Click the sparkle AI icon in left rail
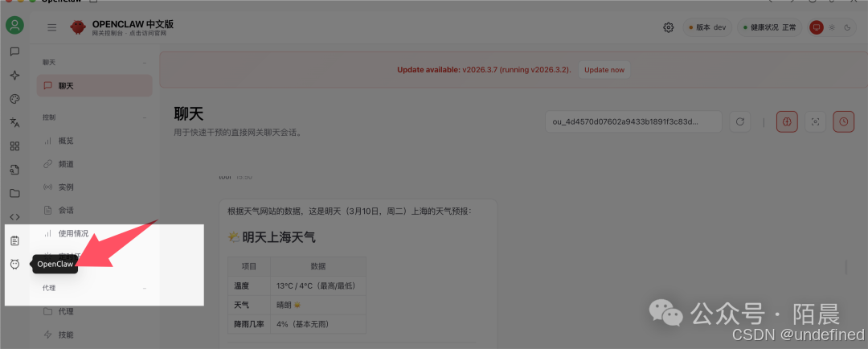This screenshot has height=349, width=868. point(15,76)
